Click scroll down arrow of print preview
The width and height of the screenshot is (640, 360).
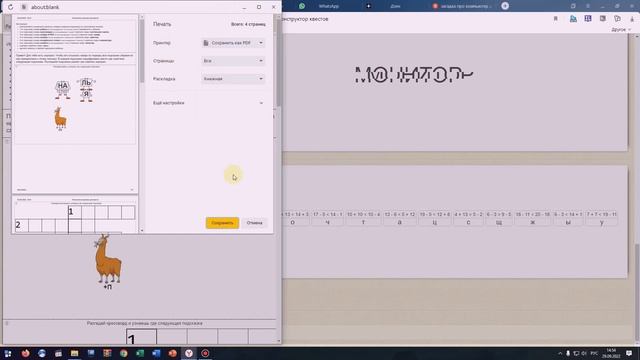(142, 230)
